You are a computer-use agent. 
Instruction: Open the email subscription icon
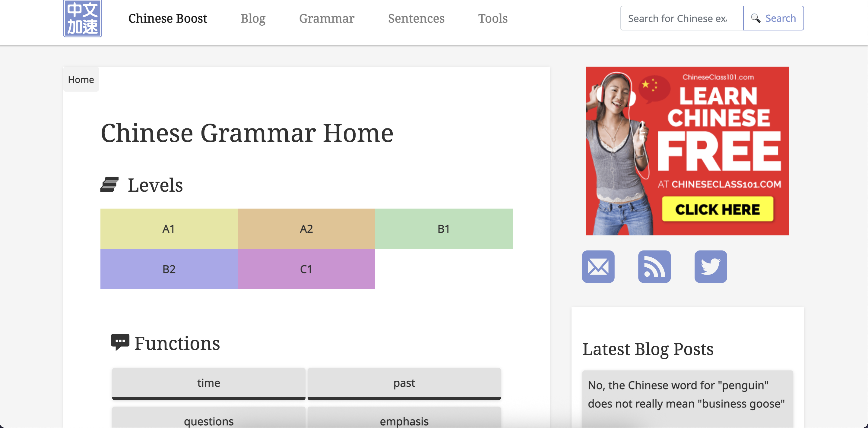[x=598, y=266]
